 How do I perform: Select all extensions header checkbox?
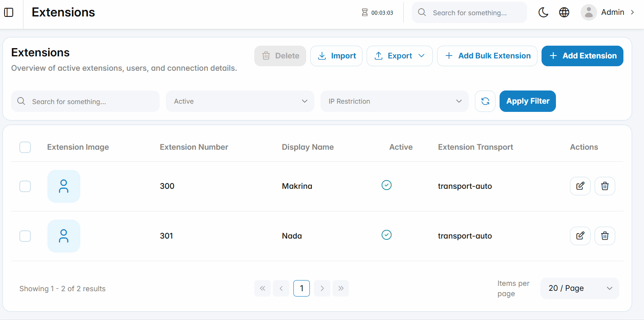coord(25,147)
